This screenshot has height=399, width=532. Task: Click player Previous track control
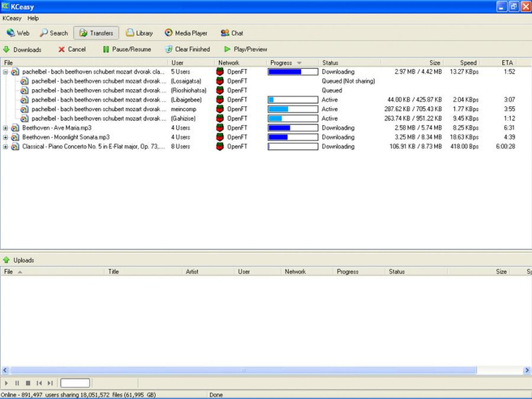(39, 383)
